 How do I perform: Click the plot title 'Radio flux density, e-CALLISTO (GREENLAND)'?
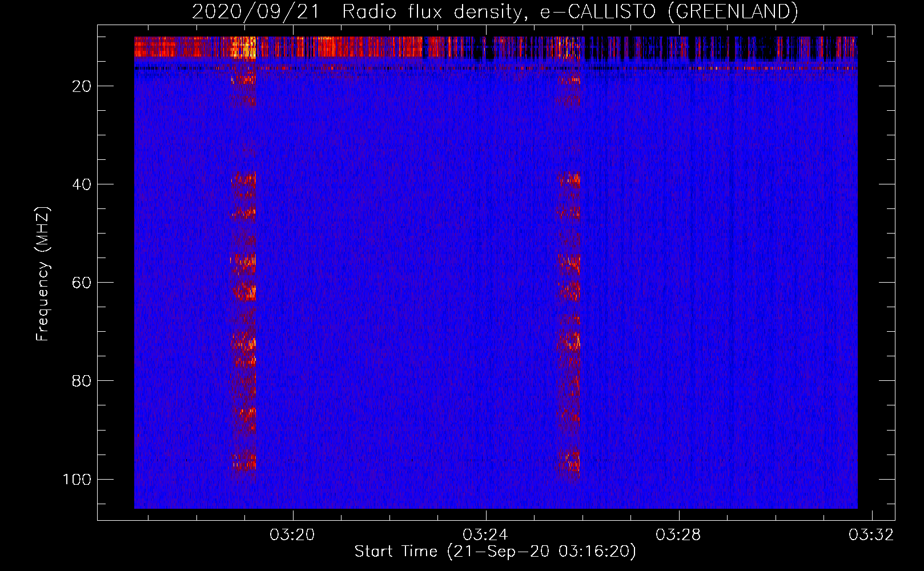click(x=570, y=11)
